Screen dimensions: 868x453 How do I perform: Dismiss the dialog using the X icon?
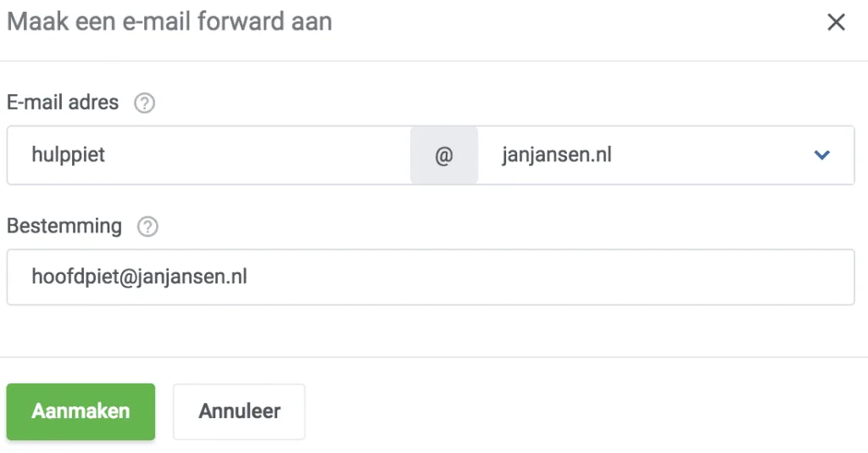(x=836, y=22)
